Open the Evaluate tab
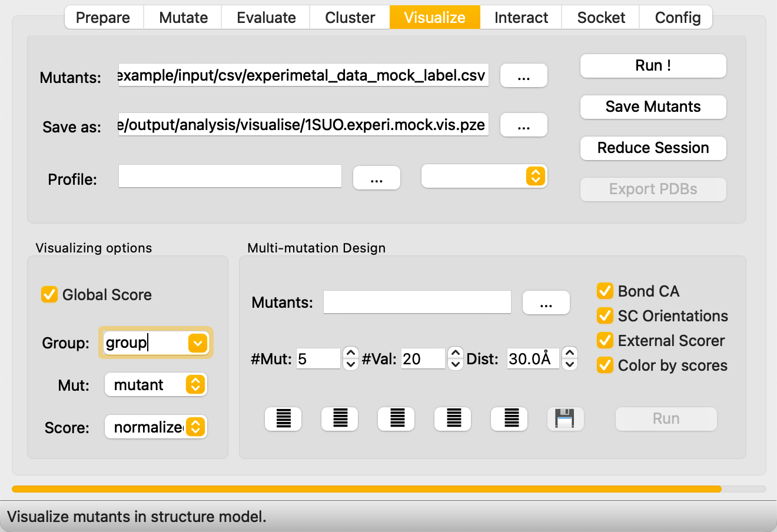777x532 pixels. tap(266, 18)
